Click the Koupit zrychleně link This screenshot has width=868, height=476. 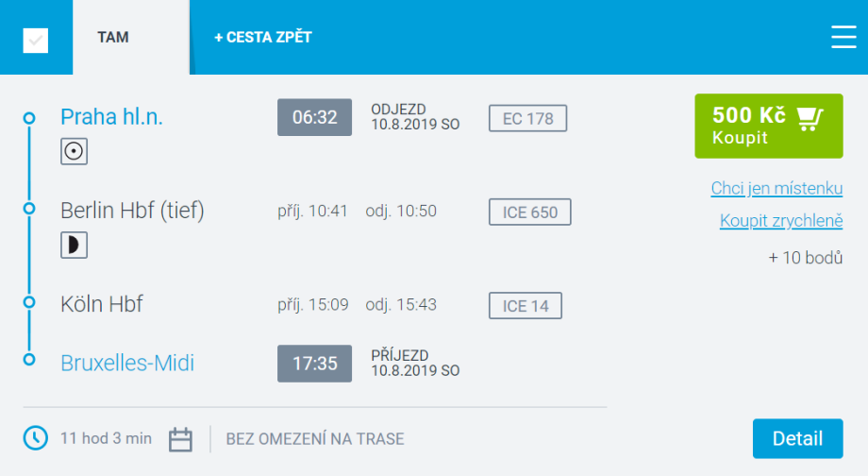click(x=781, y=221)
